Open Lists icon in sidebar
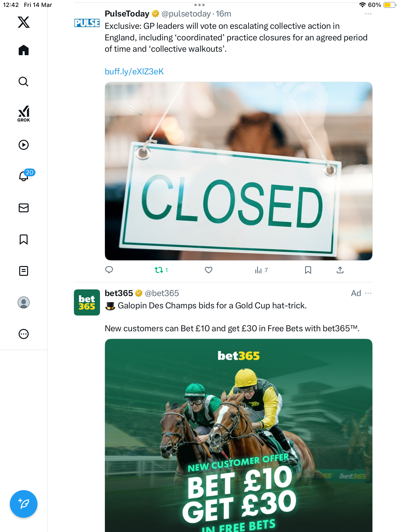Image resolution: width=399 pixels, height=532 pixels. 24,271
